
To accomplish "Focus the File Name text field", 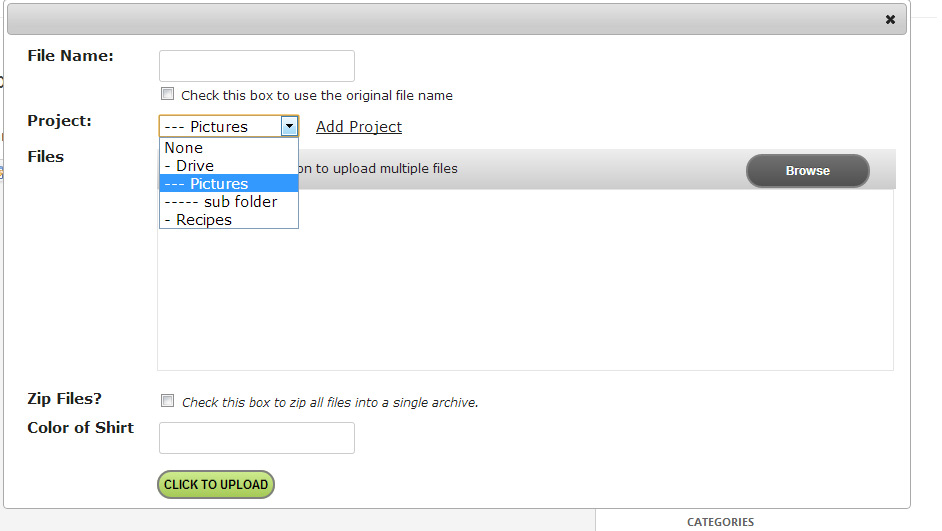I will click(x=257, y=65).
